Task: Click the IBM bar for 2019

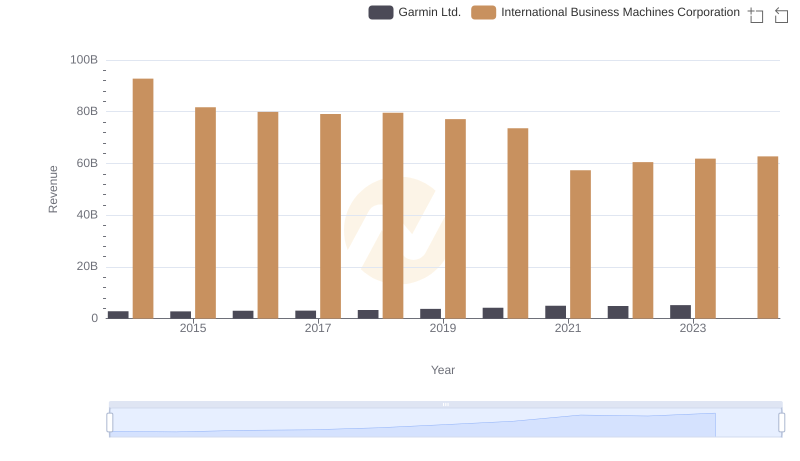Action: coord(455,219)
